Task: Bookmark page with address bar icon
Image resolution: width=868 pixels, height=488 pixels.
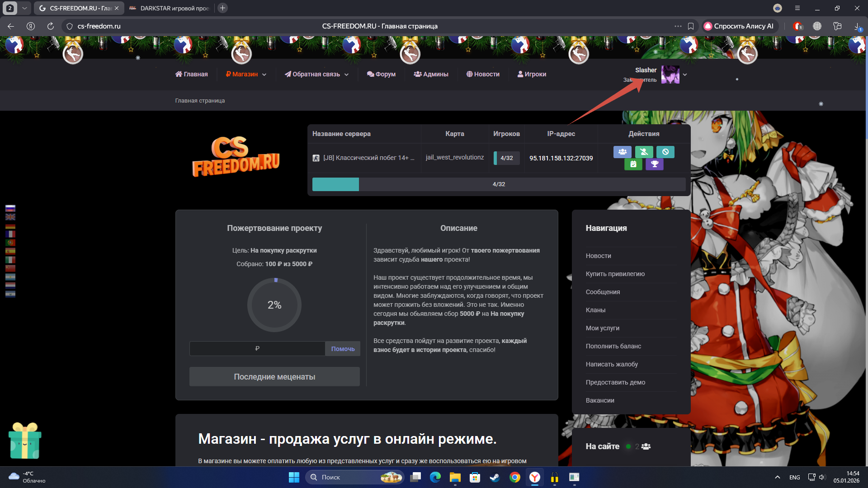Action: (691, 26)
